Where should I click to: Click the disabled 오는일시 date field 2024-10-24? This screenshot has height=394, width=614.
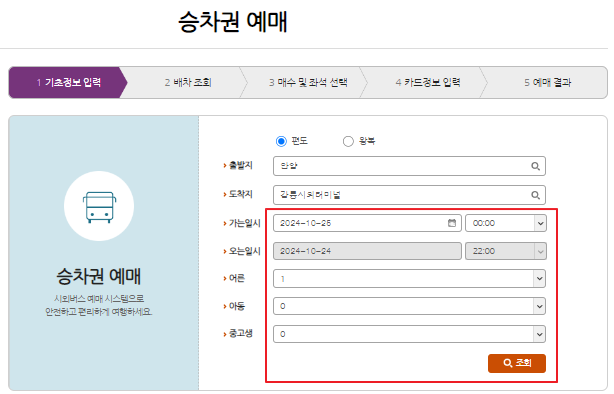367,251
